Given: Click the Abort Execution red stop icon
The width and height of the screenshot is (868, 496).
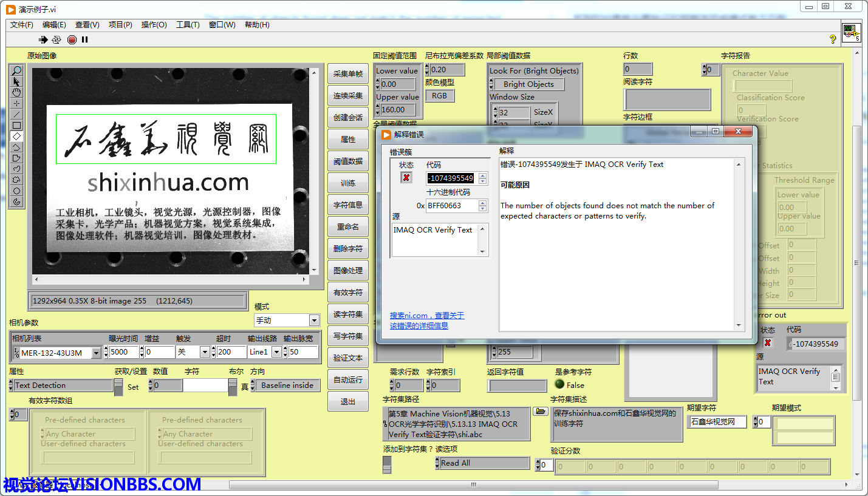Looking at the screenshot, I should point(72,40).
